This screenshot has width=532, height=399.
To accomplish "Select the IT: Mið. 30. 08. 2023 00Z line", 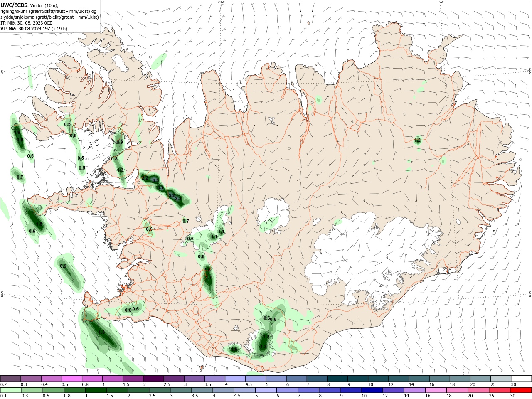I will (x=26, y=23).
